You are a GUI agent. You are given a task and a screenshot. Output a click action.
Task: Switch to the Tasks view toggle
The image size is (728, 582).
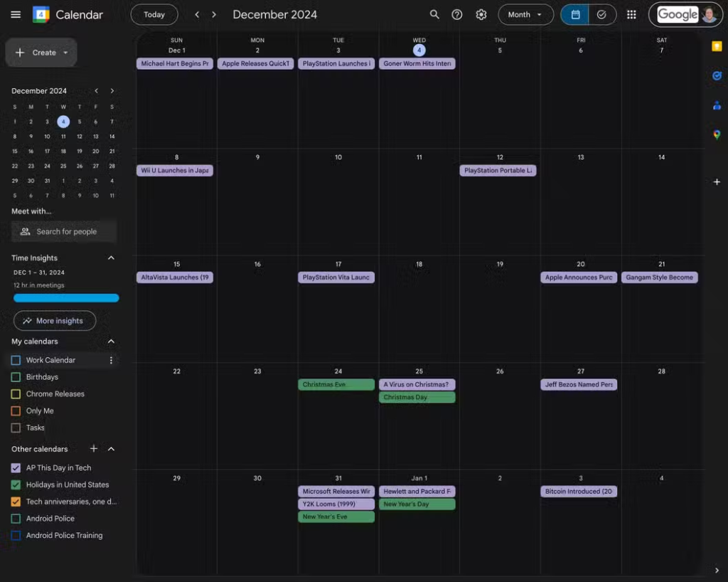pos(602,15)
